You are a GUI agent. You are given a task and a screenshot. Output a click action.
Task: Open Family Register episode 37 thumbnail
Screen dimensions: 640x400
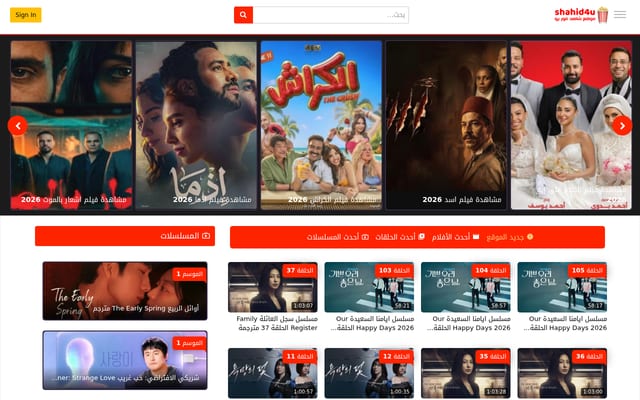coord(273,287)
